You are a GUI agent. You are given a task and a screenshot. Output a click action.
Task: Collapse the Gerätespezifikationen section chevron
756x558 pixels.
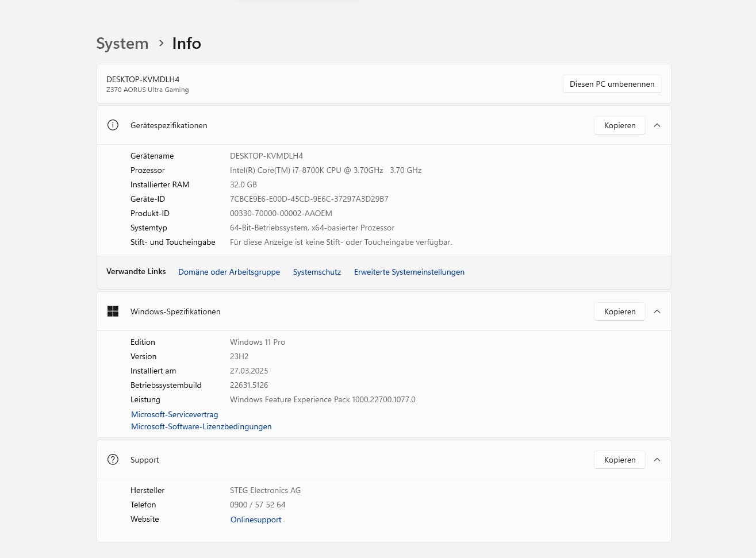(x=657, y=125)
